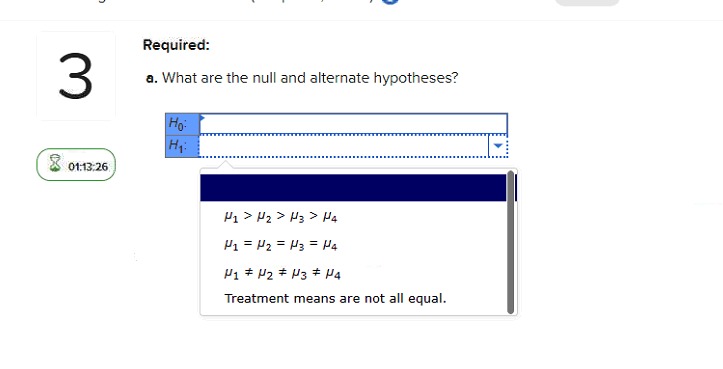
Task: Open the H1 dropdown arrow
Action: click(498, 146)
